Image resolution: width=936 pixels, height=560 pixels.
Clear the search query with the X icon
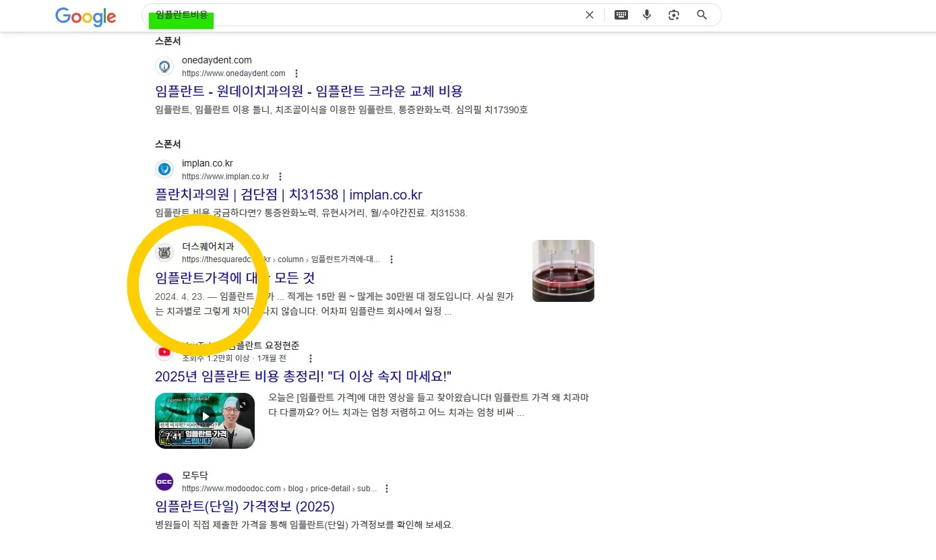point(589,14)
